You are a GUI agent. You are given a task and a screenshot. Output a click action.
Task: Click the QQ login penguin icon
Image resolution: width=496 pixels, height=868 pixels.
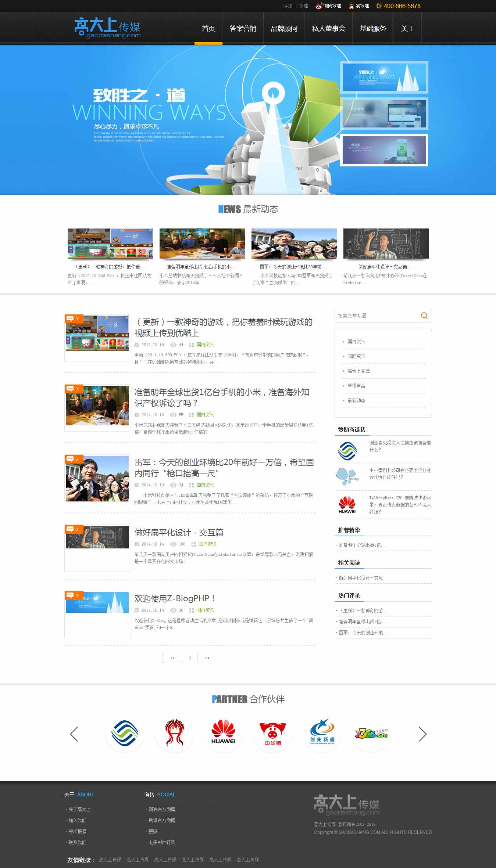coord(352,6)
